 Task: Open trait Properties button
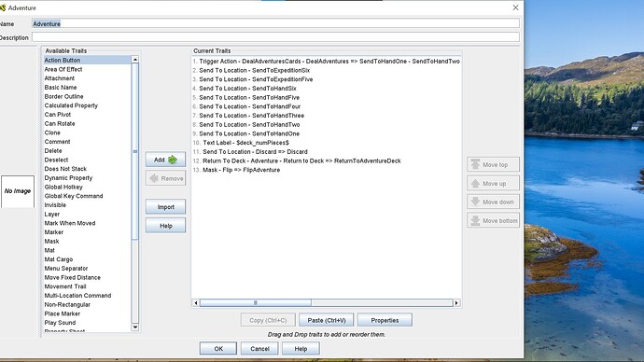point(385,320)
